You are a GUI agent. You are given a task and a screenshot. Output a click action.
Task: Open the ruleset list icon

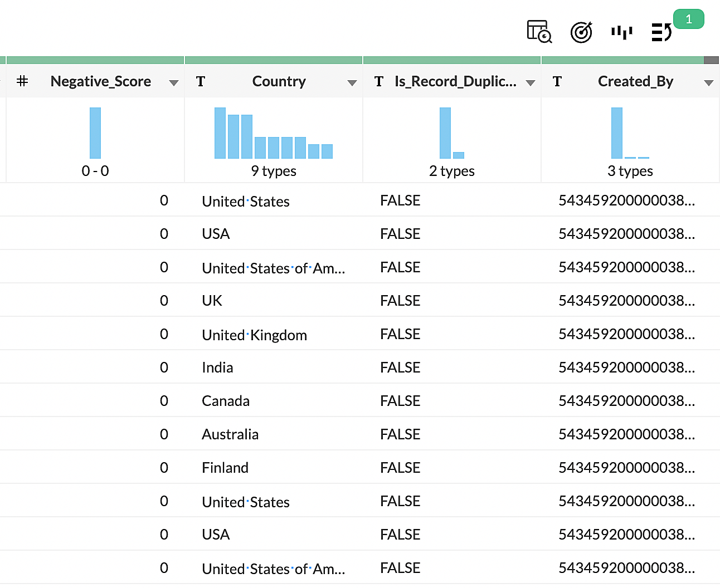[661, 32]
